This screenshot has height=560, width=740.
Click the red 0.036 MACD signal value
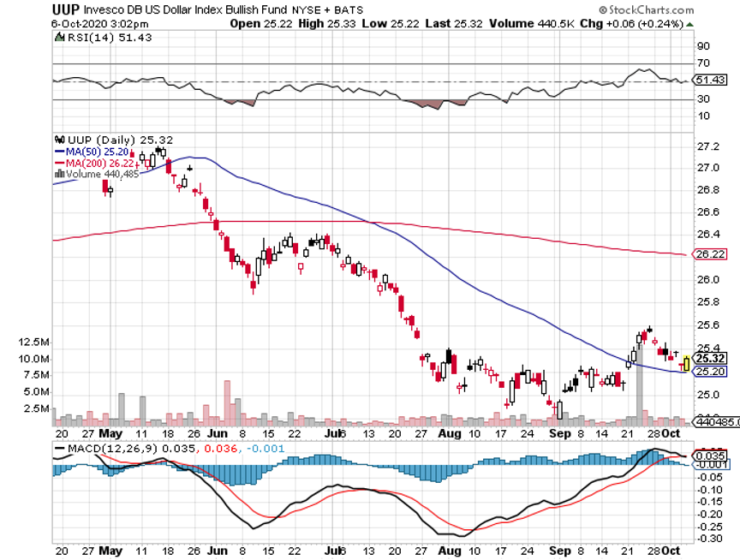(220, 449)
